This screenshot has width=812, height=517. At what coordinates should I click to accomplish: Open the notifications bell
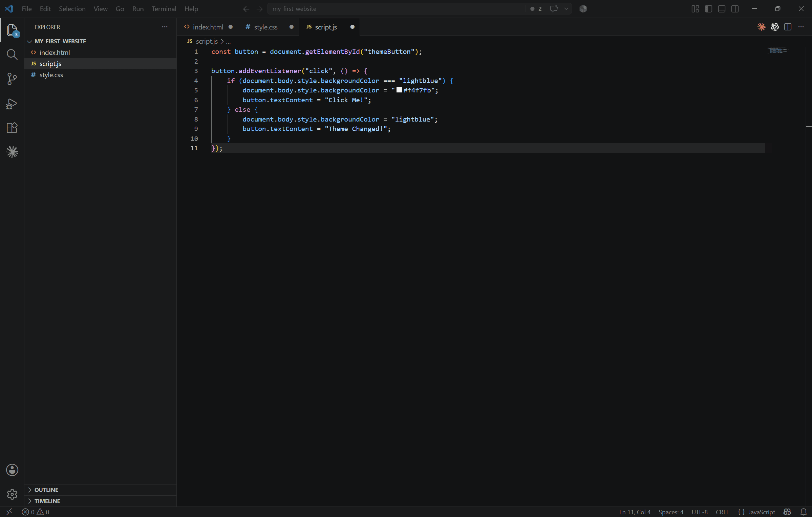coord(803,512)
